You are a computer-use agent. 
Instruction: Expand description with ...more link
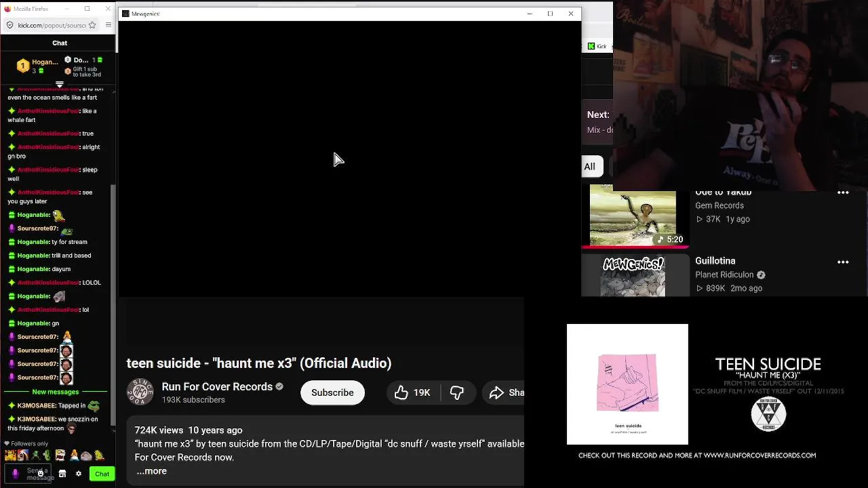pyautogui.click(x=152, y=471)
